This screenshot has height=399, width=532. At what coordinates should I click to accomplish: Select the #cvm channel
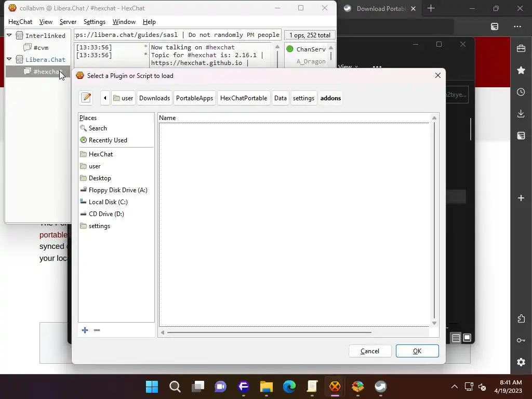pos(41,47)
